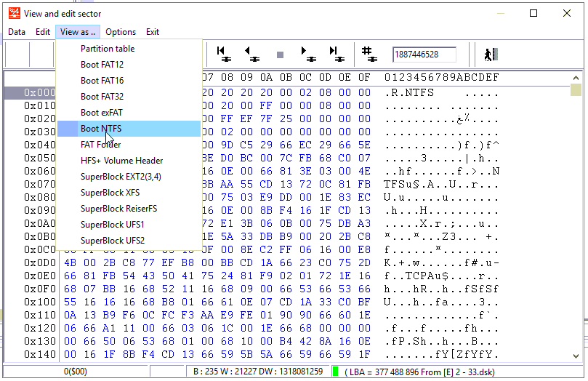Choose HFS+ Volume Header entry
Viewport: 588px width, 381px height.
(x=121, y=161)
